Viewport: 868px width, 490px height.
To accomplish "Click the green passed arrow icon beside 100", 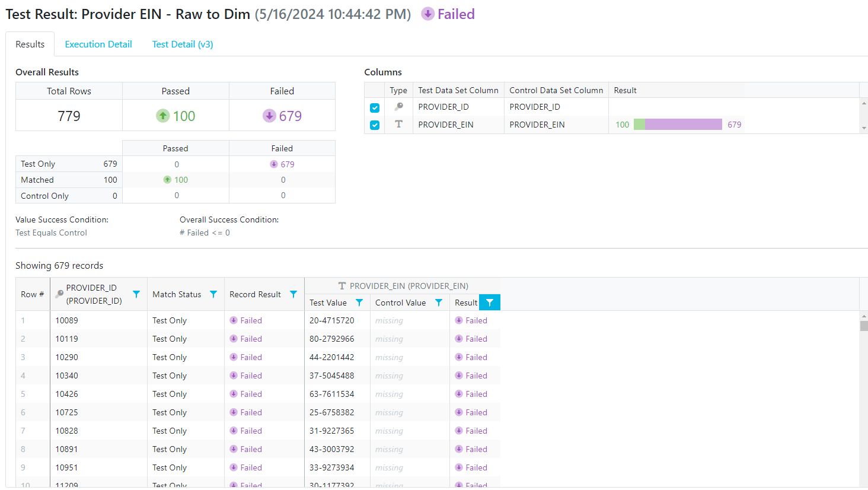I will click(163, 116).
